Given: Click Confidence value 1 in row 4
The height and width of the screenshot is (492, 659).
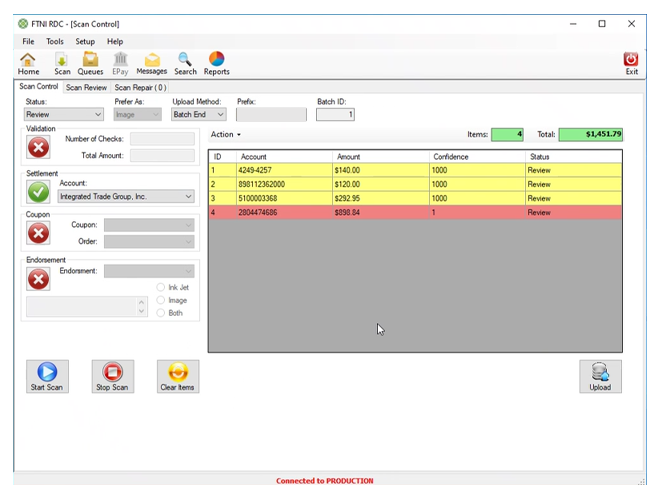Looking at the screenshot, I should [x=477, y=212].
